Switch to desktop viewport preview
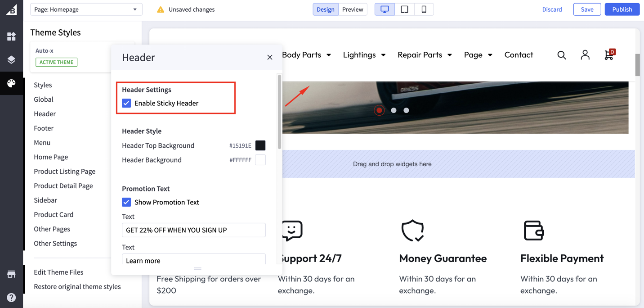 [x=385, y=9]
